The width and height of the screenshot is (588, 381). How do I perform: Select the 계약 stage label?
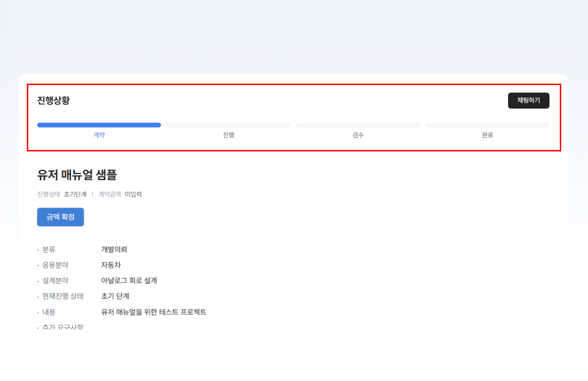pos(99,135)
